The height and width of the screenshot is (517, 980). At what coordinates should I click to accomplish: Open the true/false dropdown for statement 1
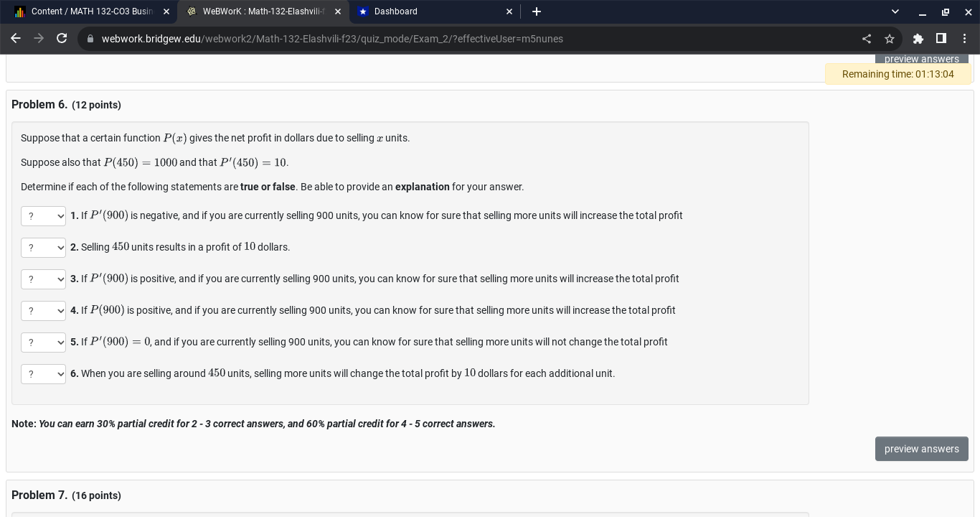click(x=43, y=215)
